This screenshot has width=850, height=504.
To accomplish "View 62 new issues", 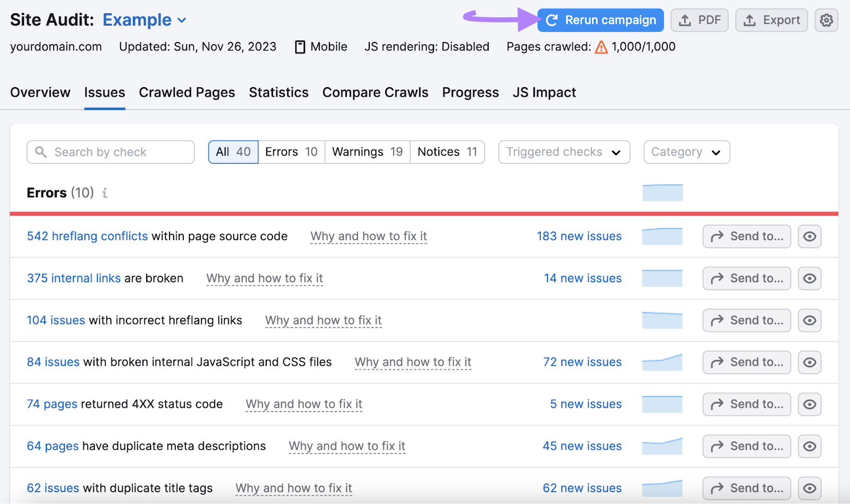I will click(582, 488).
